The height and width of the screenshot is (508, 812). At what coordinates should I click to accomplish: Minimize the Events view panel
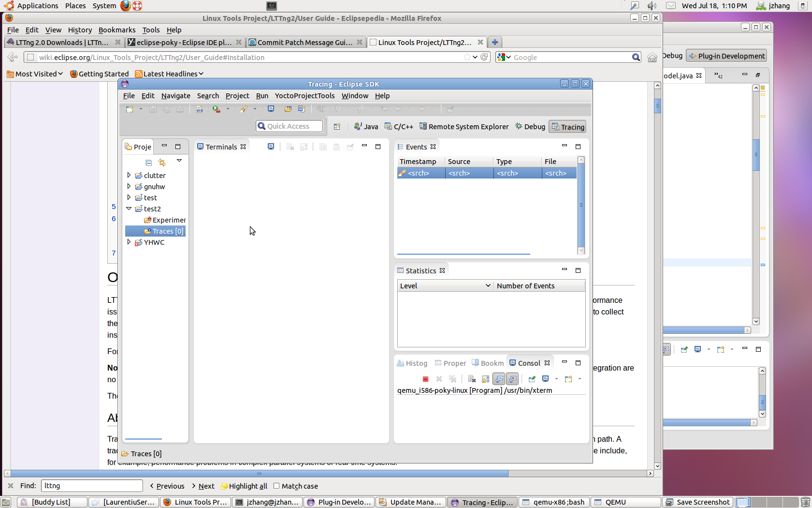pyautogui.click(x=564, y=146)
